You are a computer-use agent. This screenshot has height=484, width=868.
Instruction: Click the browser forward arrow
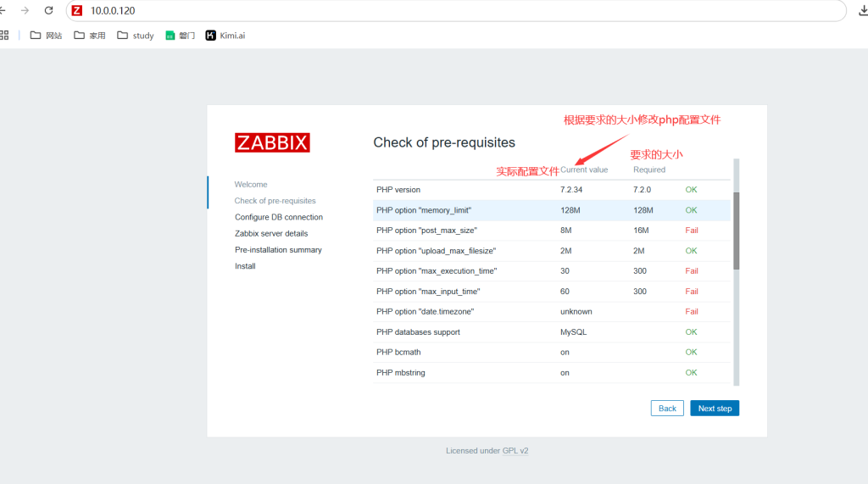tap(25, 11)
